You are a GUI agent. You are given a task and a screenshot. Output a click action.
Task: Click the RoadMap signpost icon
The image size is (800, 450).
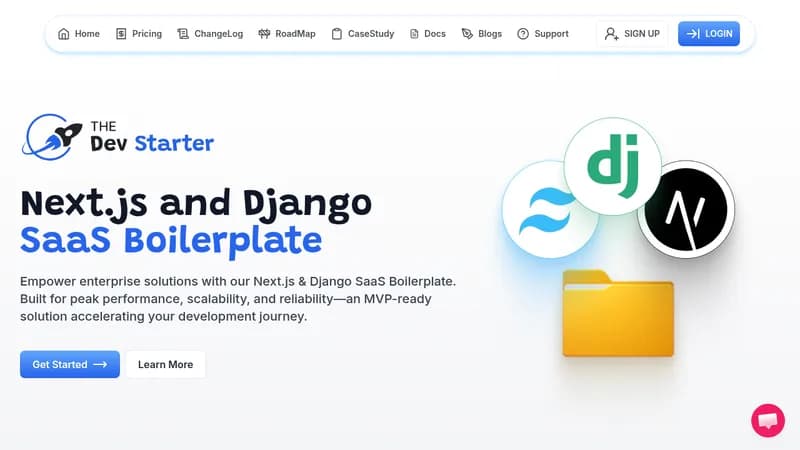[x=264, y=34]
